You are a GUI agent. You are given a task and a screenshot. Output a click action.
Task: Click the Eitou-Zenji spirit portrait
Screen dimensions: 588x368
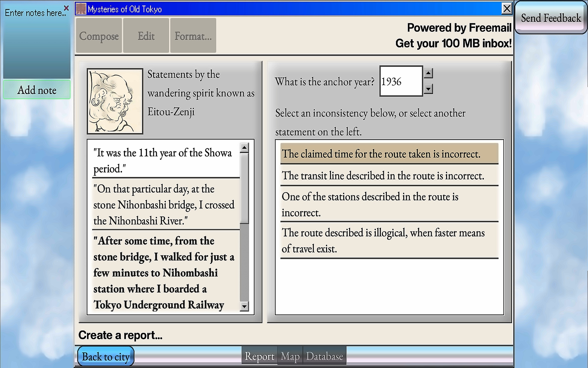click(x=115, y=101)
